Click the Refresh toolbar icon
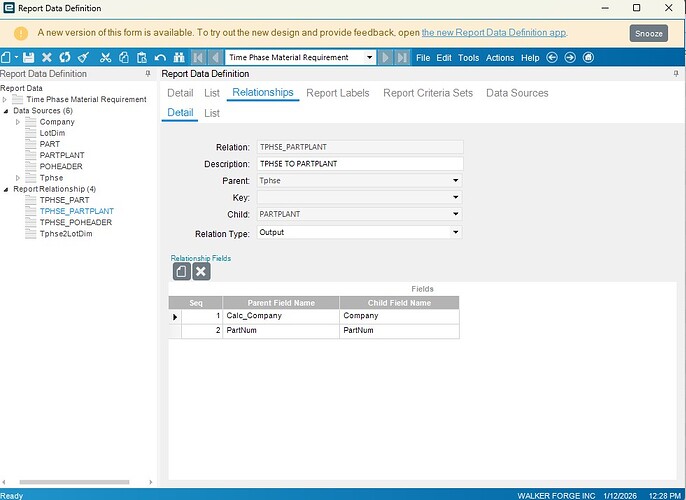Image resolution: width=686 pixels, height=500 pixels. (65, 58)
